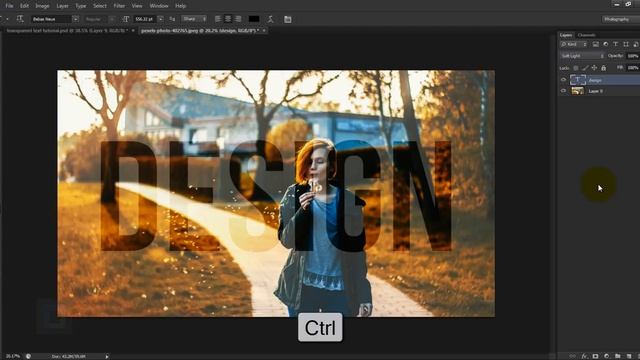The image size is (640, 360).
Task: Open the Photography workspace switcher
Action: coord(620,19)
